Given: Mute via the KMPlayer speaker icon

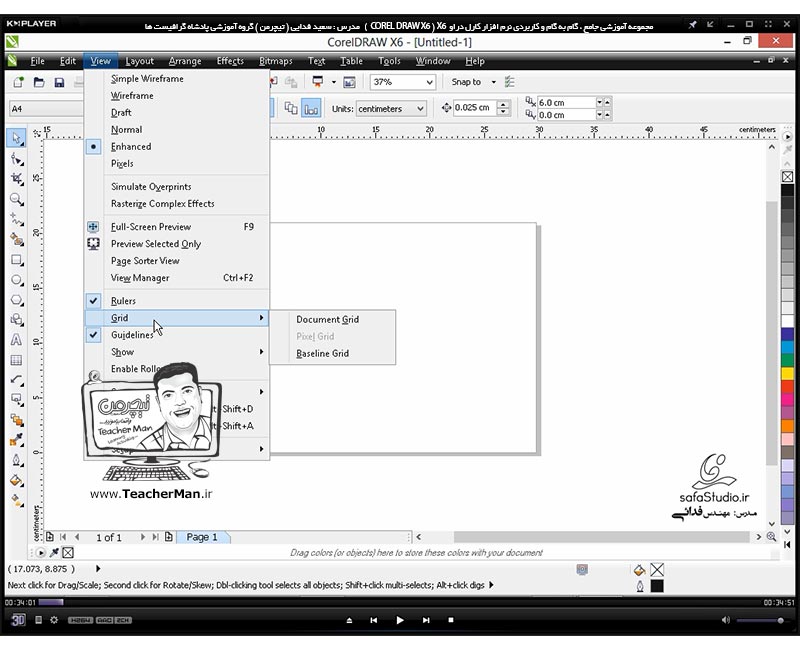Looking at the screenshot, I should point(726,620).
